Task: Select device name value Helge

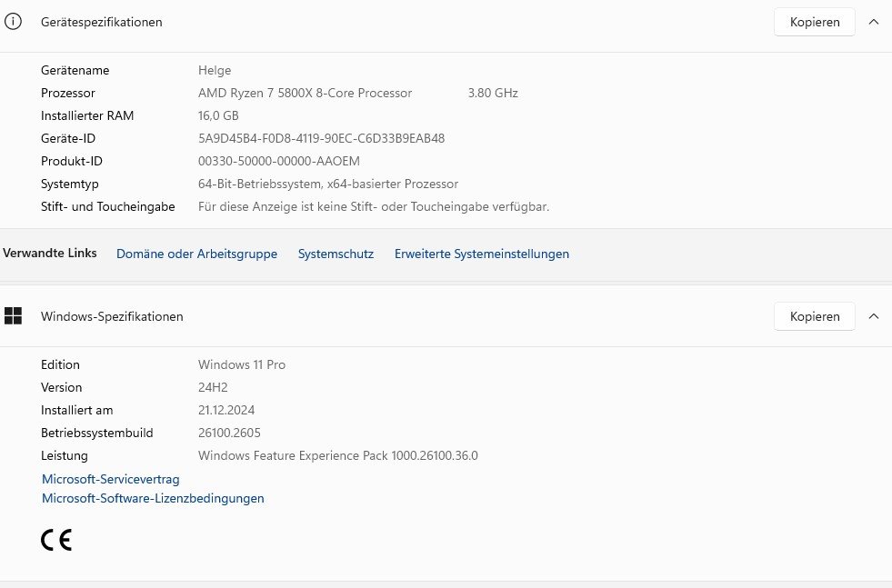Action: coord(215,70)
